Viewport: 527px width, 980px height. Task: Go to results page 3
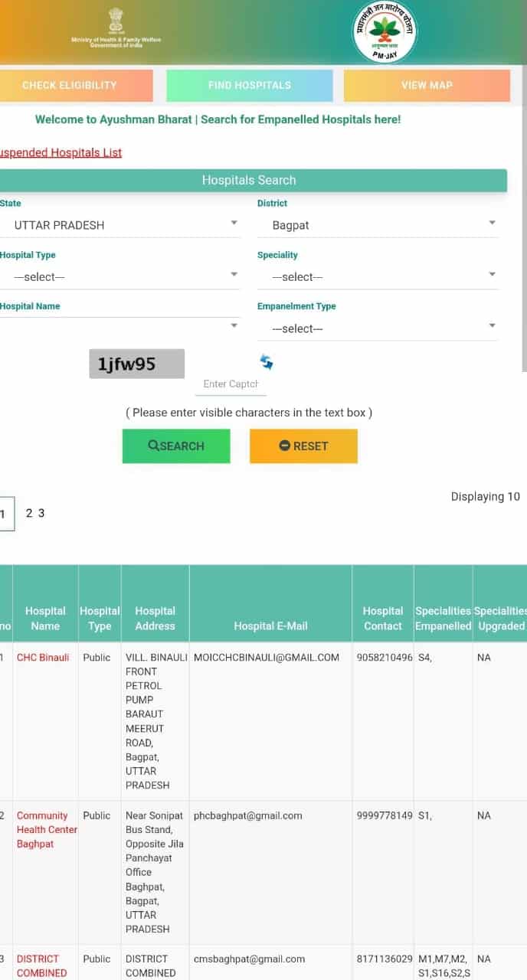[41, 513]
